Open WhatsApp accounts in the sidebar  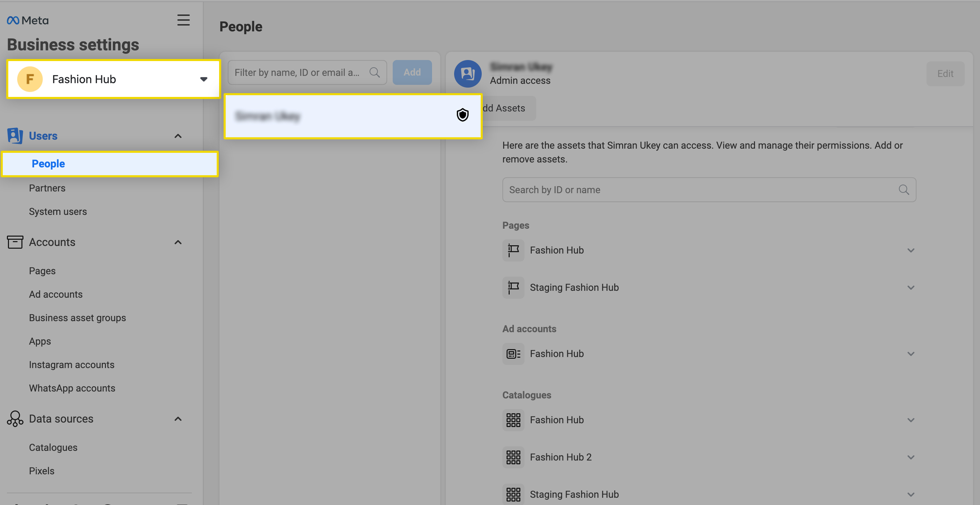pos(72,388)
